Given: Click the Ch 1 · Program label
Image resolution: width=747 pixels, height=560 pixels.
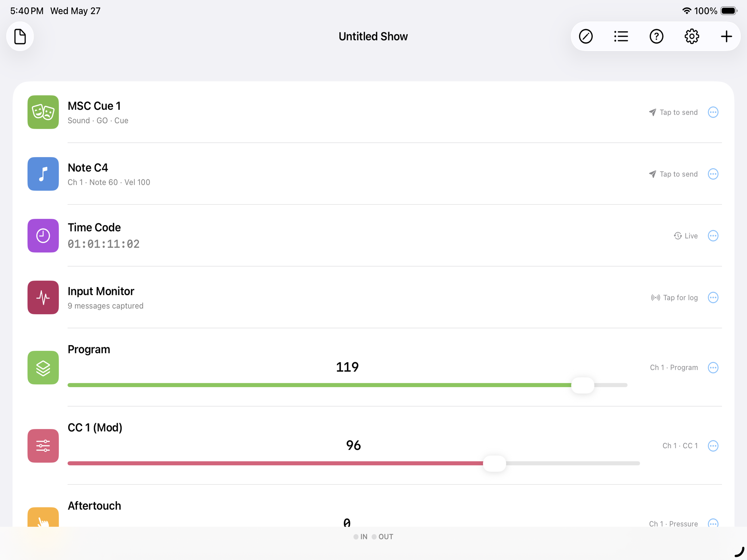Looking at the screenshot, I should point(674,367).
